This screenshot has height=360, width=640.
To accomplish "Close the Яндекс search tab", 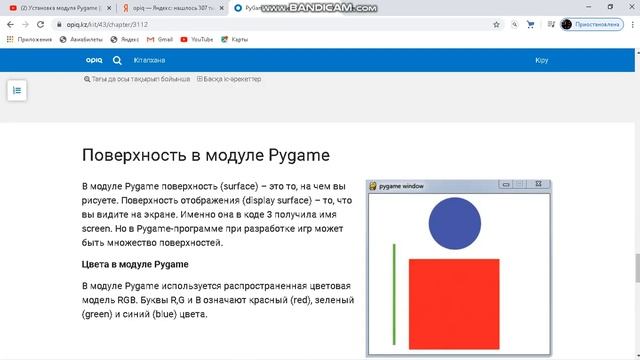I will (222, 8).
